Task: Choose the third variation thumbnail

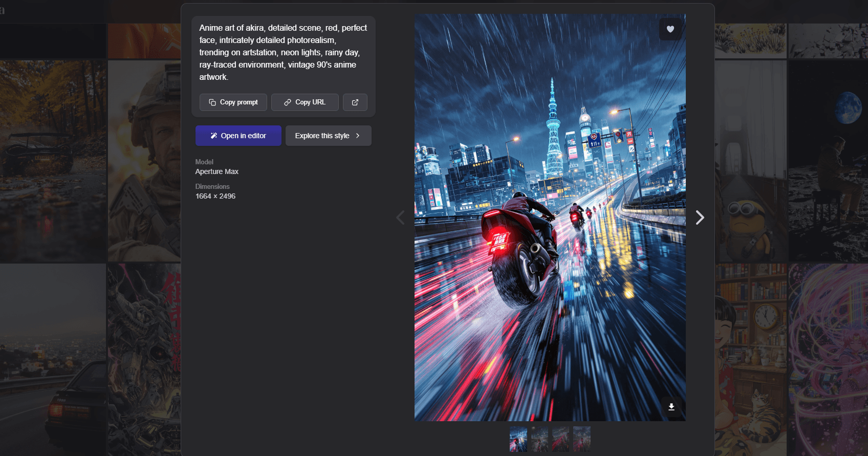Action: coord(560,439)
